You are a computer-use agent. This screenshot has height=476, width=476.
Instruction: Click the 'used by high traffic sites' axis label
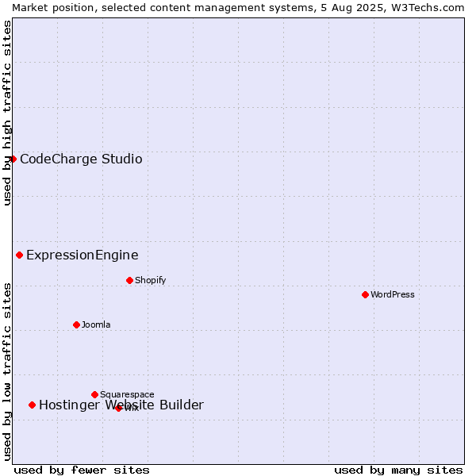[x=7, y=113]
